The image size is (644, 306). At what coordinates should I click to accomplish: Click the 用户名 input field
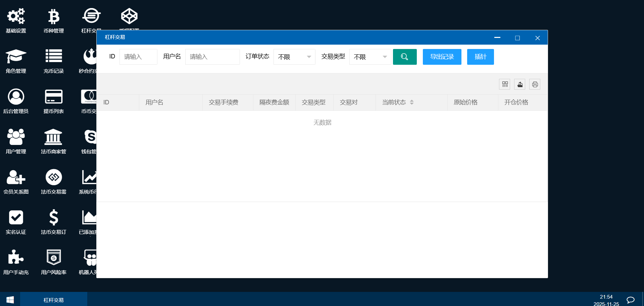pyautogui.click(x=212, y=57)
